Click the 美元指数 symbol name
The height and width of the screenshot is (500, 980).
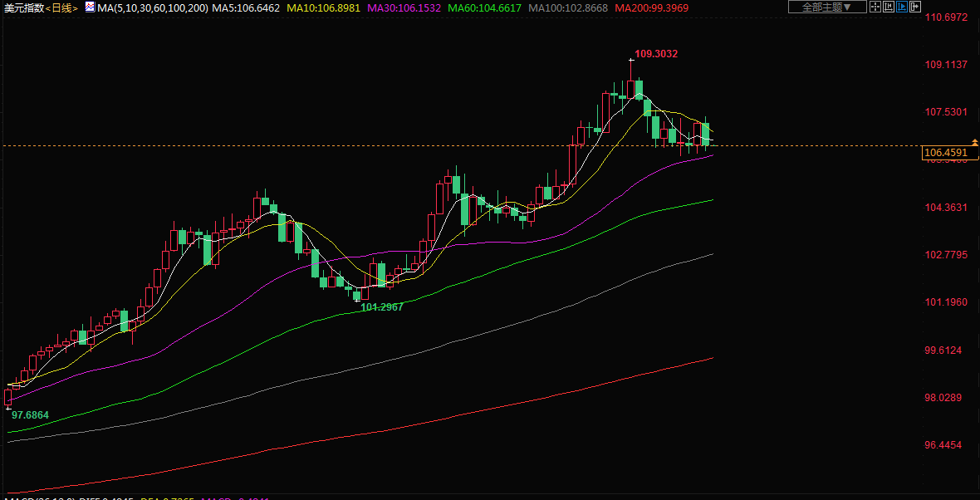pyautogui.click(x=22, y=8)
